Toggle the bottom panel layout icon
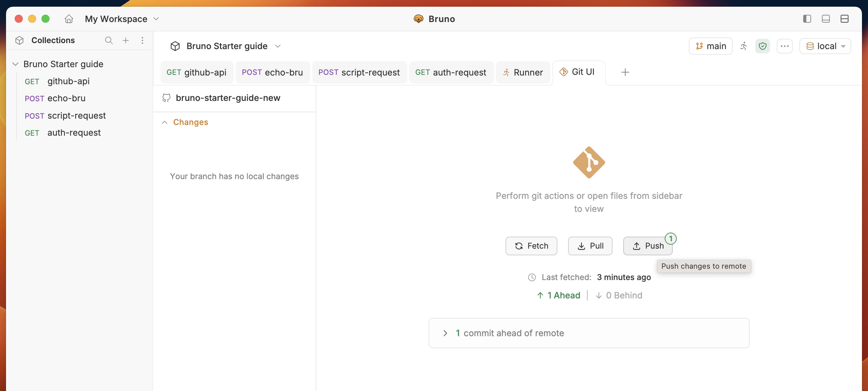This screenshot has height=391, width=868. pos(826,19)
